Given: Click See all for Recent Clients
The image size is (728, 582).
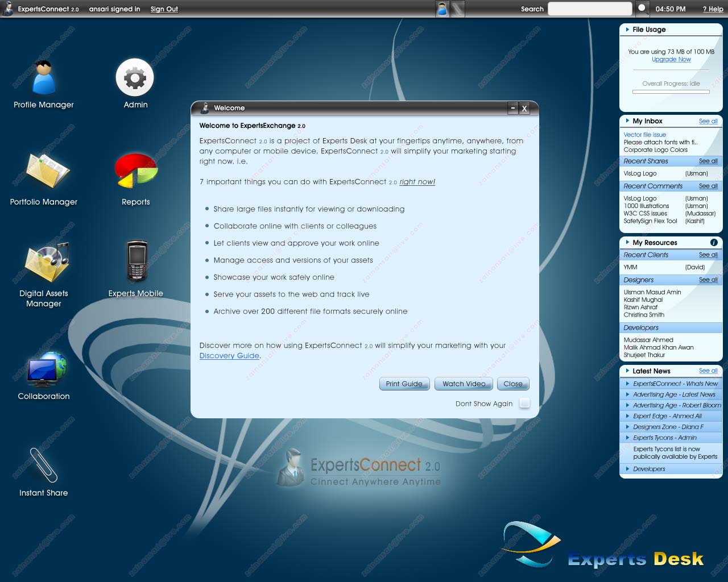Looking at the screenshot, I should (x=708, y=255).
